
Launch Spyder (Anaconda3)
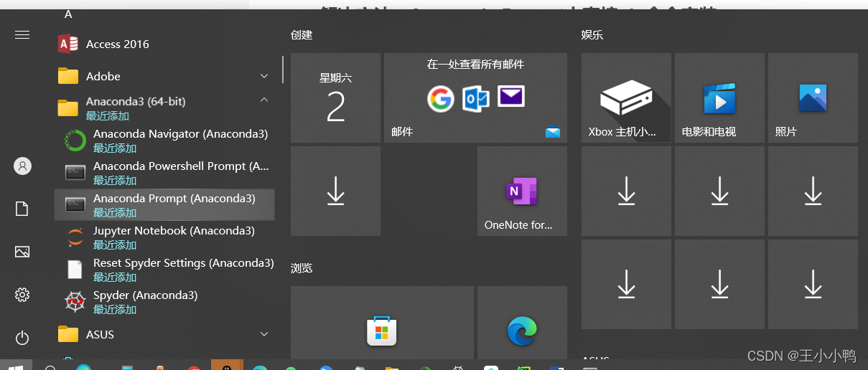(x=164, y=302)
